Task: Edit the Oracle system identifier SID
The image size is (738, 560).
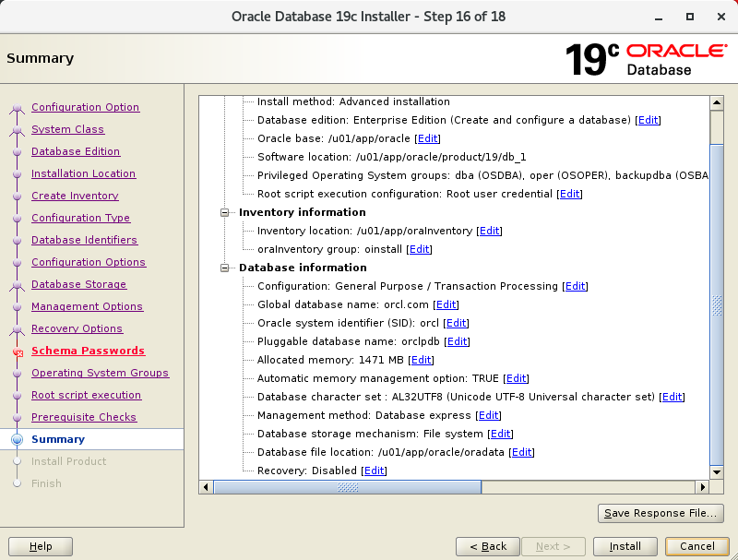Action: 456,323
